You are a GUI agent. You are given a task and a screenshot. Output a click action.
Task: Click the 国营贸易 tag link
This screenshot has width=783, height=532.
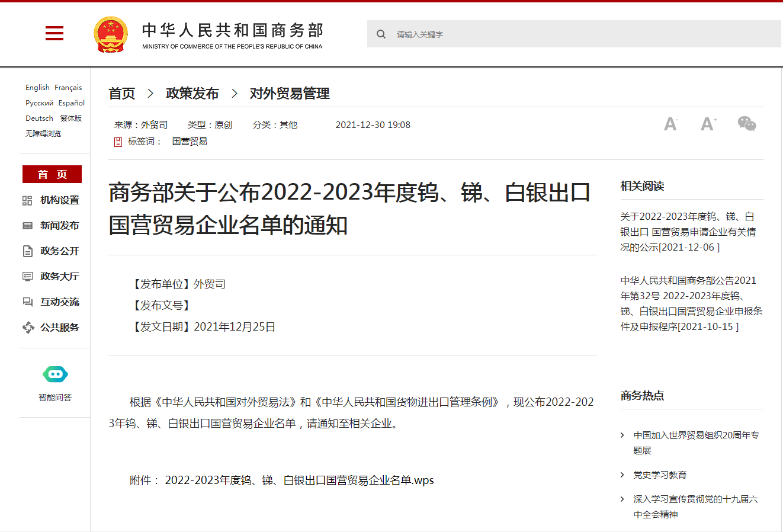click(190, 142)
